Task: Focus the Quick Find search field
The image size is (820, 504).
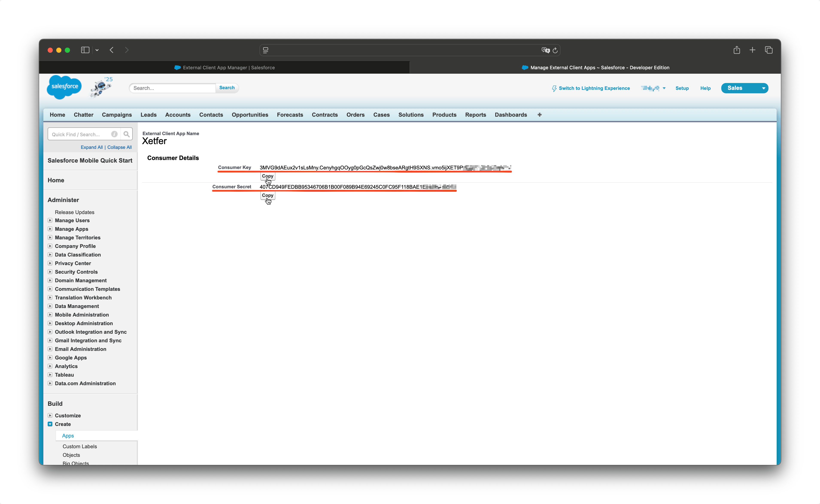Action: pos(84,134)
